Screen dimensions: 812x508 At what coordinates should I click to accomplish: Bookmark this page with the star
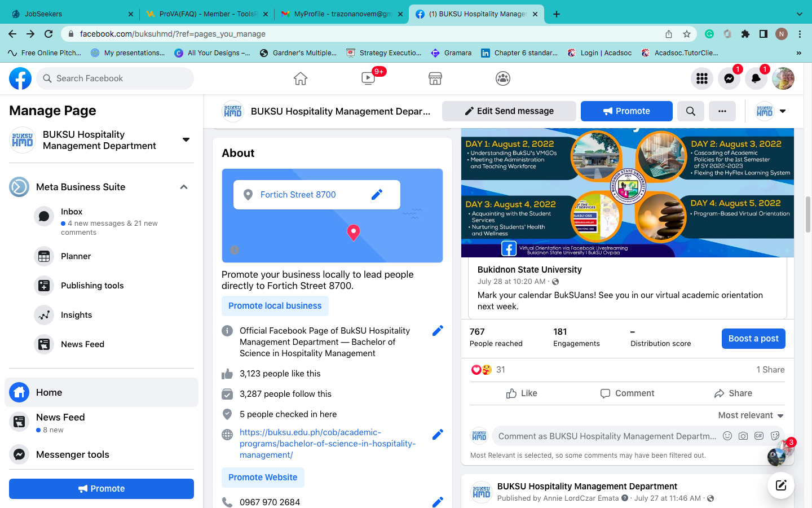pyautogui.click(x=687, y=34)
